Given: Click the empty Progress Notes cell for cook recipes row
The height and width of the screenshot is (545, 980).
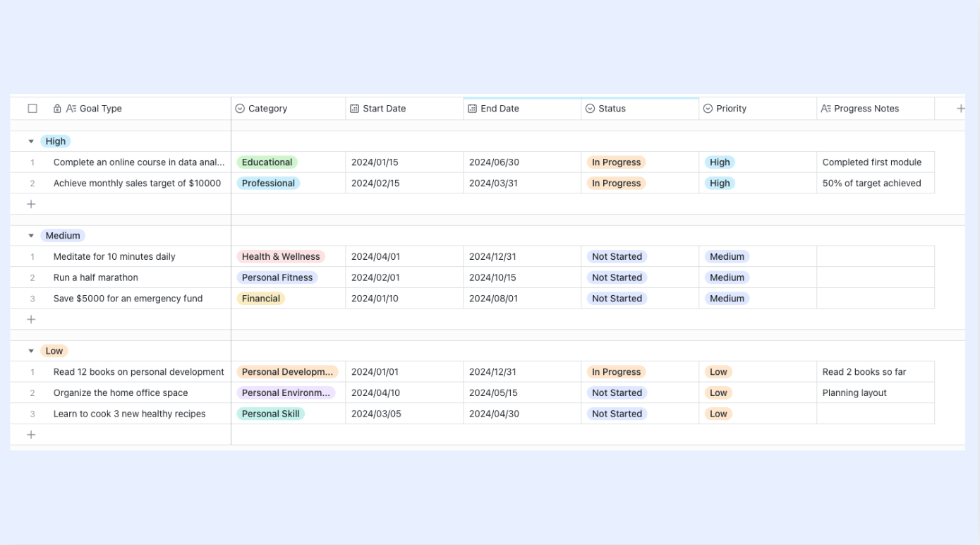Looking at the screenshot, I should (876, 414).
